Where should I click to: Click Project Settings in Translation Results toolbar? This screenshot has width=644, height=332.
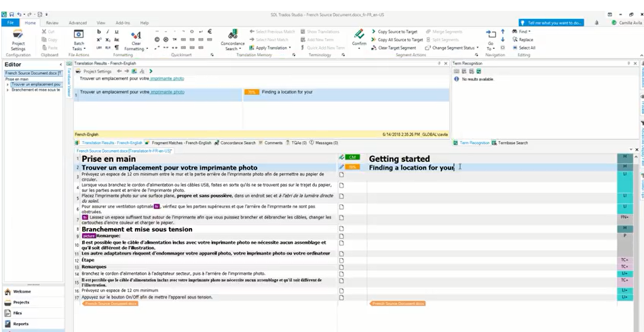pos(94,71)
